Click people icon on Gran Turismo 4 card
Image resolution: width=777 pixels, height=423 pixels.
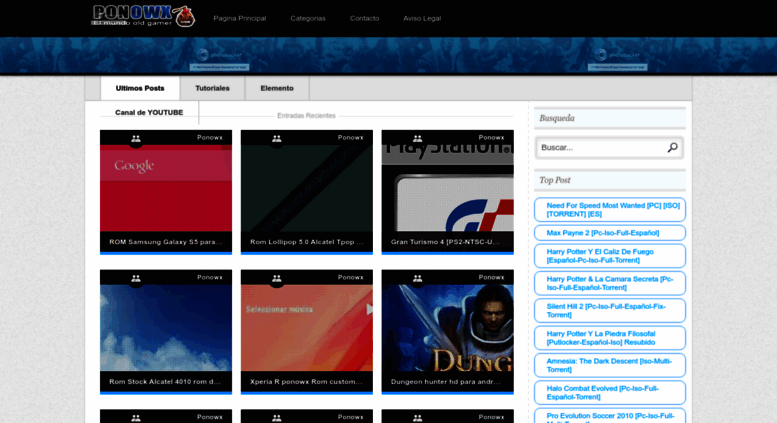tap(418, 139)
